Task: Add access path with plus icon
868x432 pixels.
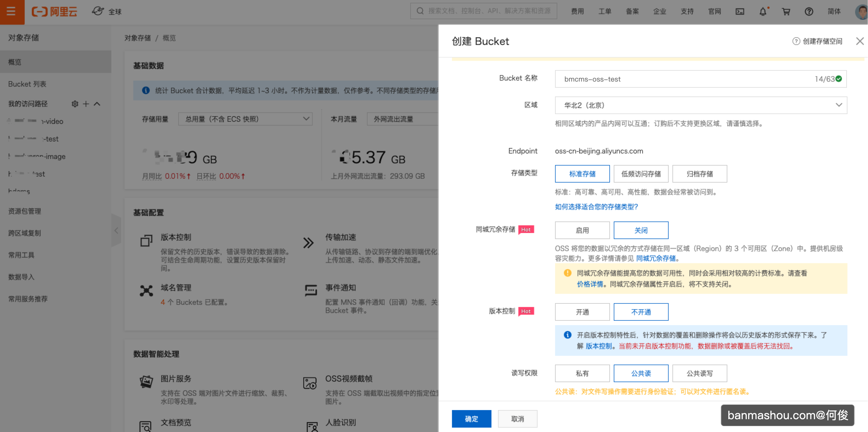Action: coord(86,104)
